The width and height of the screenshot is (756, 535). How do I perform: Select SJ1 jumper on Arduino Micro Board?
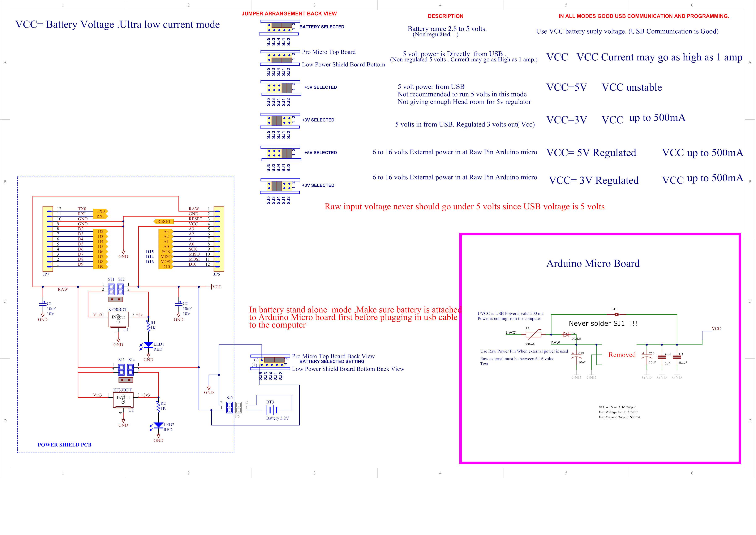[616, 314]
